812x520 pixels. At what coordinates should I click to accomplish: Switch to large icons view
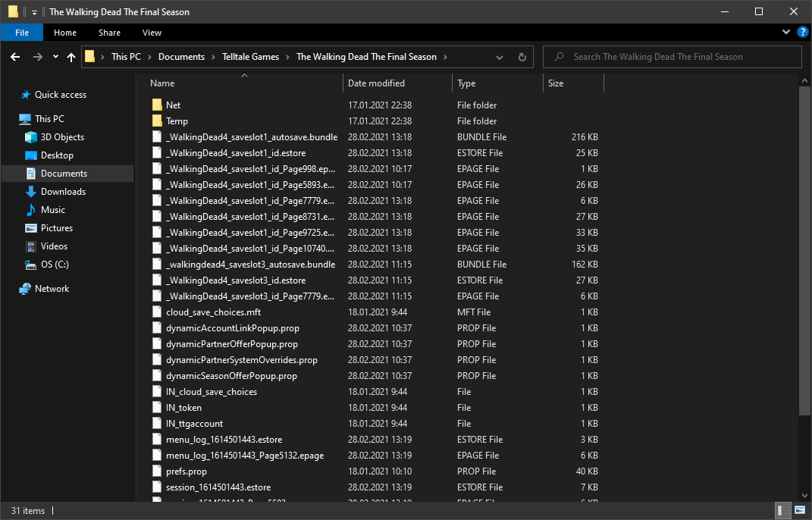(x=800, y=510)
